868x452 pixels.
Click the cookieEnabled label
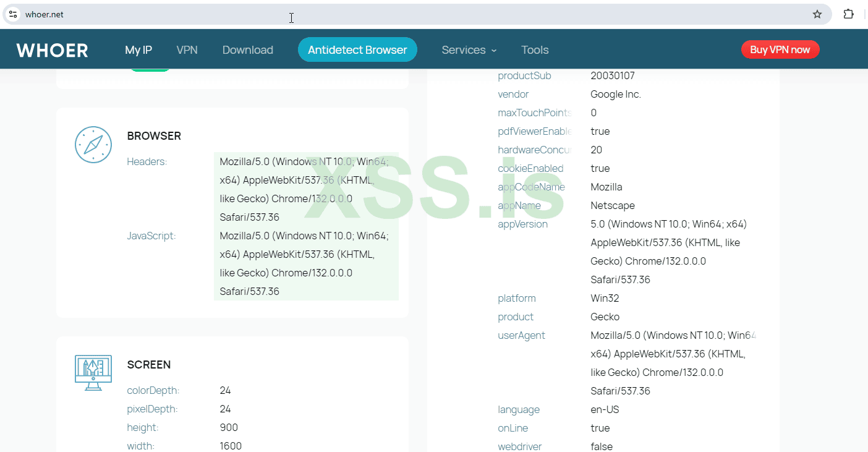click(531, 168)
